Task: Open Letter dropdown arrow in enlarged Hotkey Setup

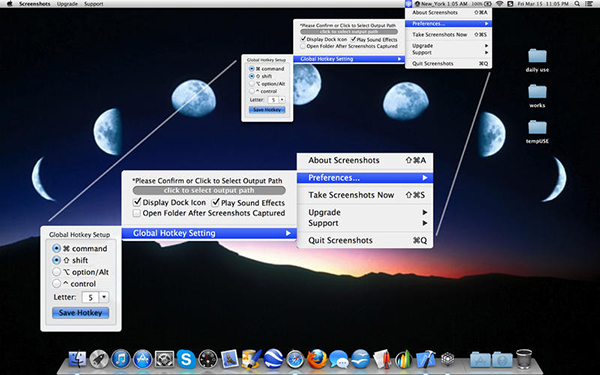Action: point(104,297)
